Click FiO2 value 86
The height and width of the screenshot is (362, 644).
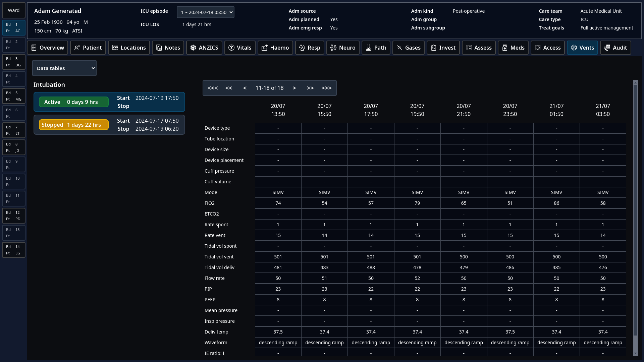coord(556,203)
